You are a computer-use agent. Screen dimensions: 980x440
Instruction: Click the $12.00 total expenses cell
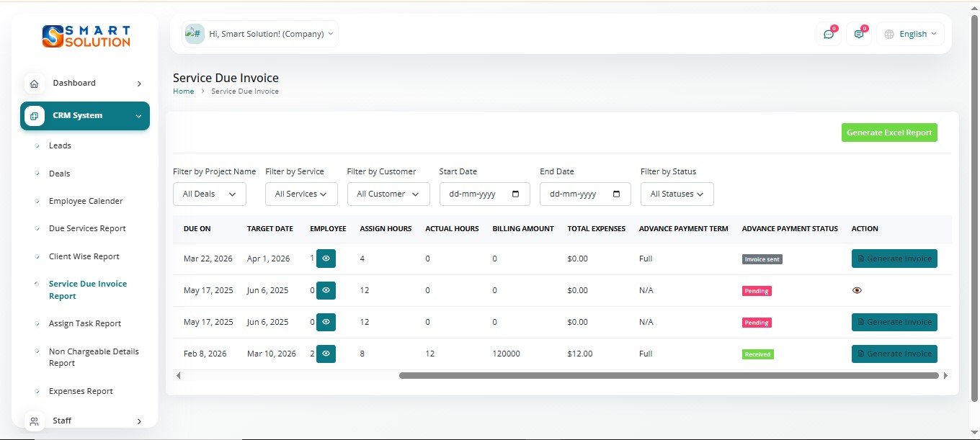[580, 354]
